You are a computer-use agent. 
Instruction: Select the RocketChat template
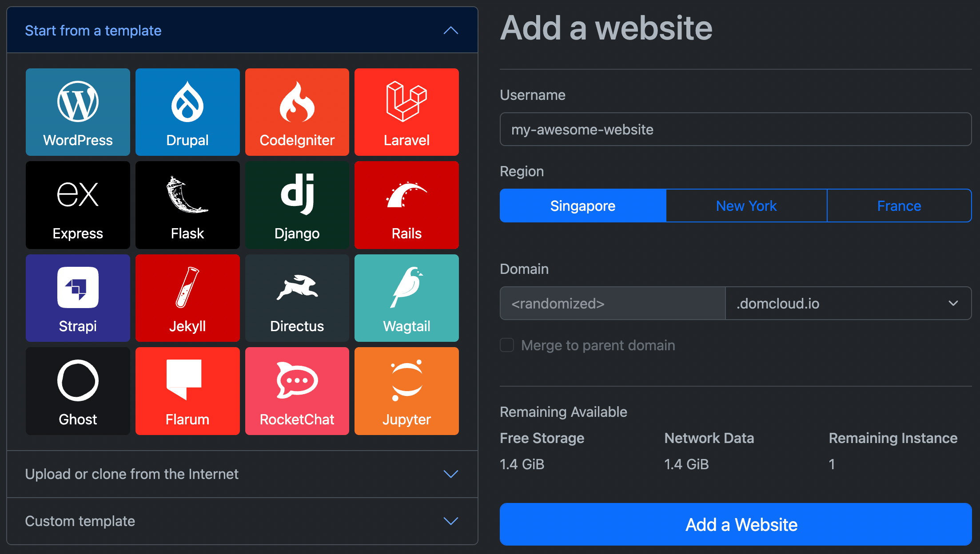(x=297, y=391)
